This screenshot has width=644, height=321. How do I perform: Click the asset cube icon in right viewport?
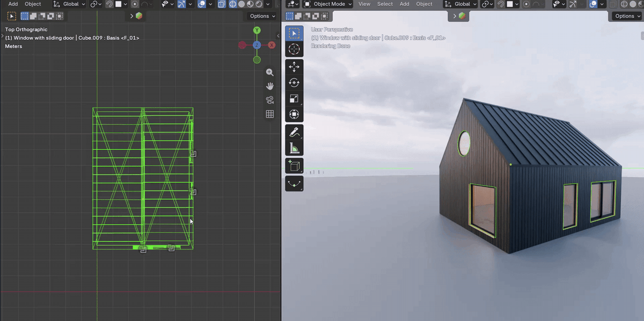click(x=462, y=16)
